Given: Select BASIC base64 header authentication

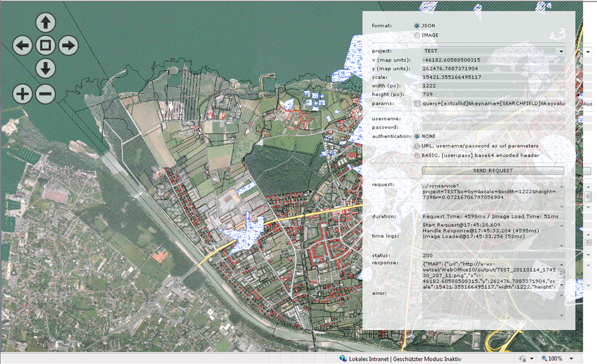Looking at the screenshot, I should pyautogui.click(x=417, y=155).
